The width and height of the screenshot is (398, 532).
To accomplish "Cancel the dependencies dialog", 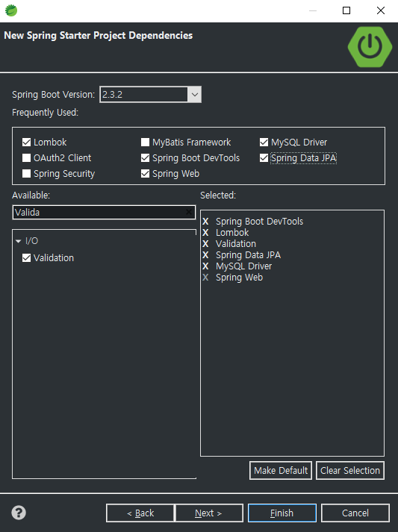I will pos(355,513).
